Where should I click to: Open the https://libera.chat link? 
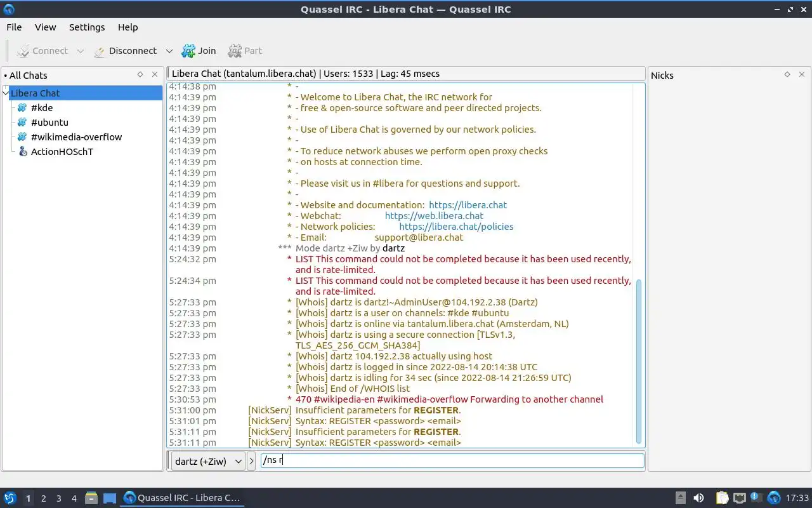point(468,205)
